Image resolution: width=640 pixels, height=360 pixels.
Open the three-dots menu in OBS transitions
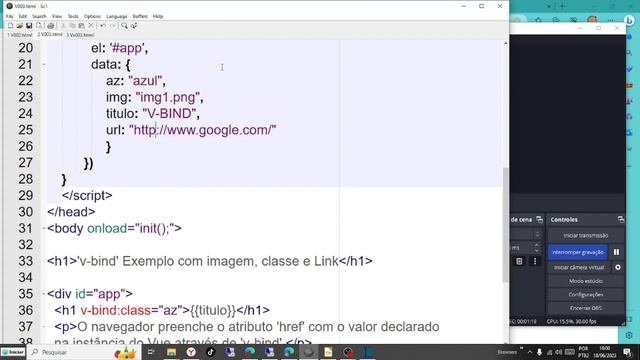(x=535, y=261)
